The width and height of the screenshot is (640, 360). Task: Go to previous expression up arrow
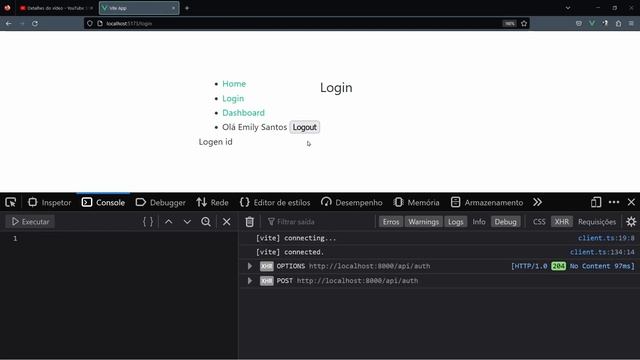pos(169,222)
